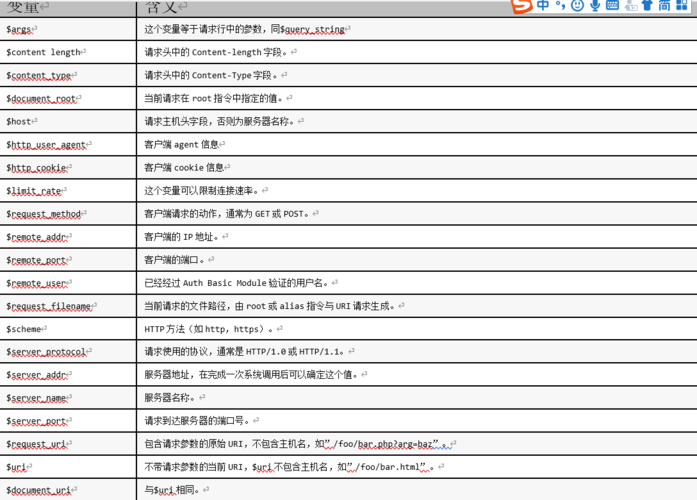Click description mentioning HTTP/1.0 或 HTTP/1.1
Image resolution: width=697 pixels, height=500 pixels.
tap(244, 352)
